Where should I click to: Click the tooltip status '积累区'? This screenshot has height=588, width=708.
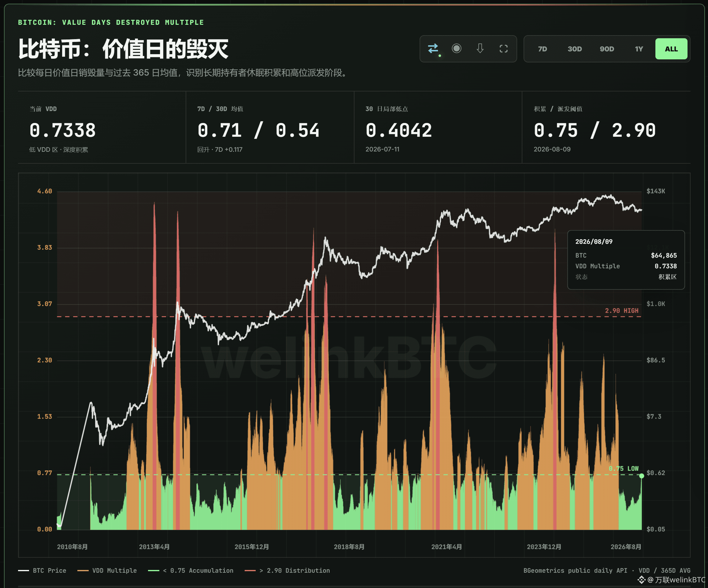[x=668, y=277]
